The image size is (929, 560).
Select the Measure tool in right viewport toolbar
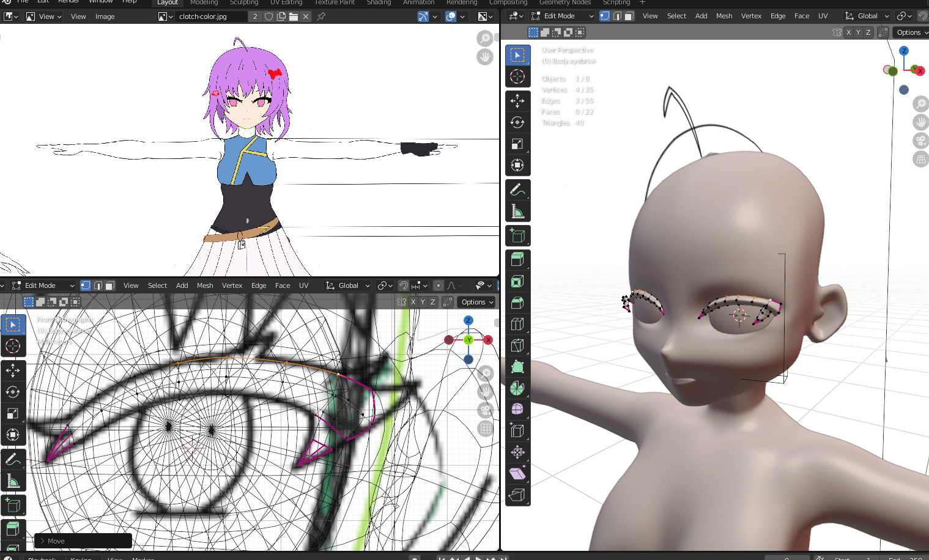tap(517, 212)
